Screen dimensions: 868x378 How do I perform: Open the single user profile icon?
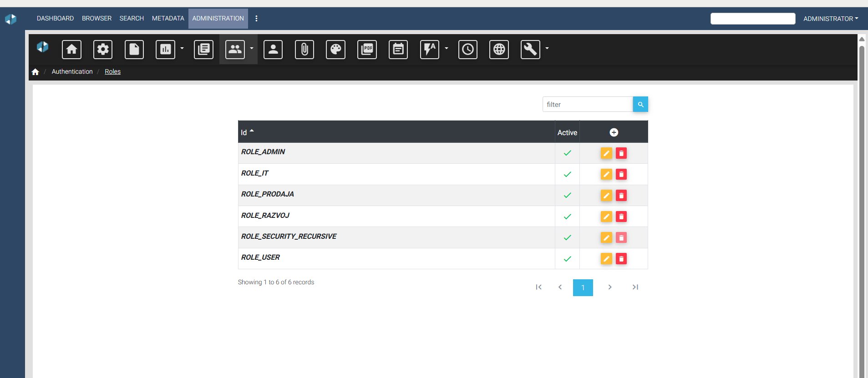click(273, 49)
